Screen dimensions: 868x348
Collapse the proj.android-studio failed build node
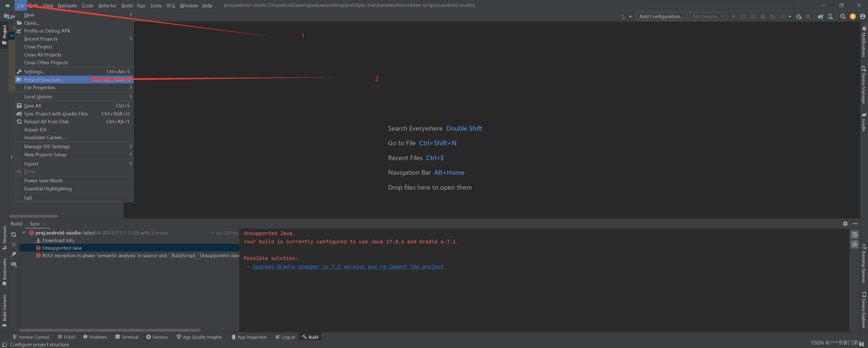tap(24, 233)
